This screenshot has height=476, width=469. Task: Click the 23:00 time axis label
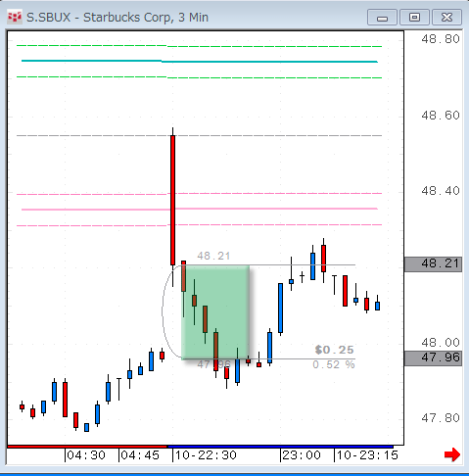(302, 455)
